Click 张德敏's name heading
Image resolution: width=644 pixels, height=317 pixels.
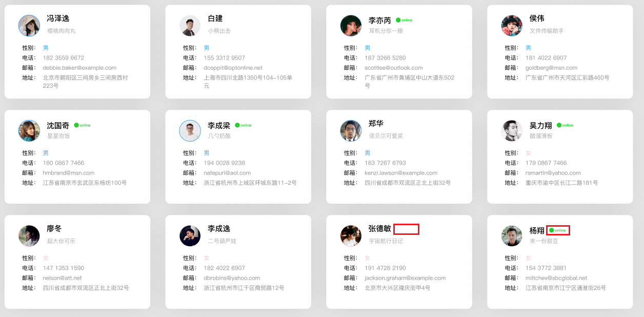coord(380,229)
